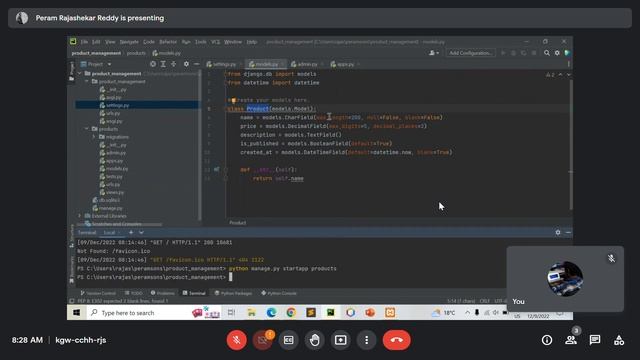Switch to the models.py editor tab
The width and height of the screenshot is (640, 360).
pos(266,64)
